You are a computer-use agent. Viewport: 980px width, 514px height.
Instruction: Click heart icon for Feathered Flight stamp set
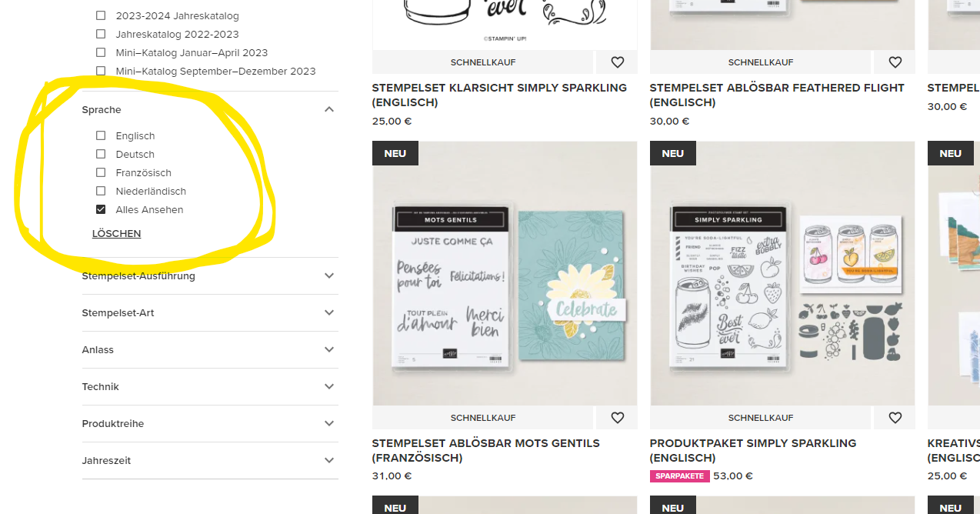(x=895, y=62)
